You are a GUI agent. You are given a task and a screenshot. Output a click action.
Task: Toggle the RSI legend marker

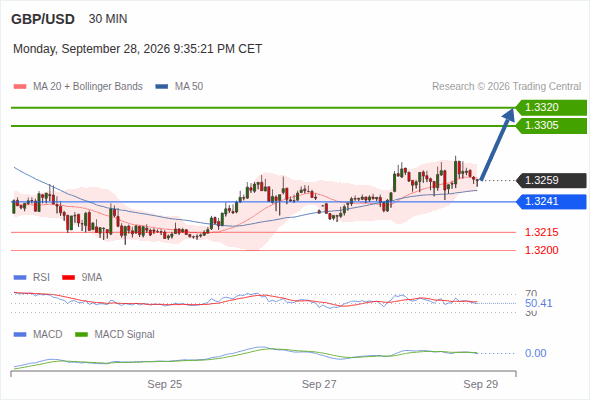coord(20,278)
